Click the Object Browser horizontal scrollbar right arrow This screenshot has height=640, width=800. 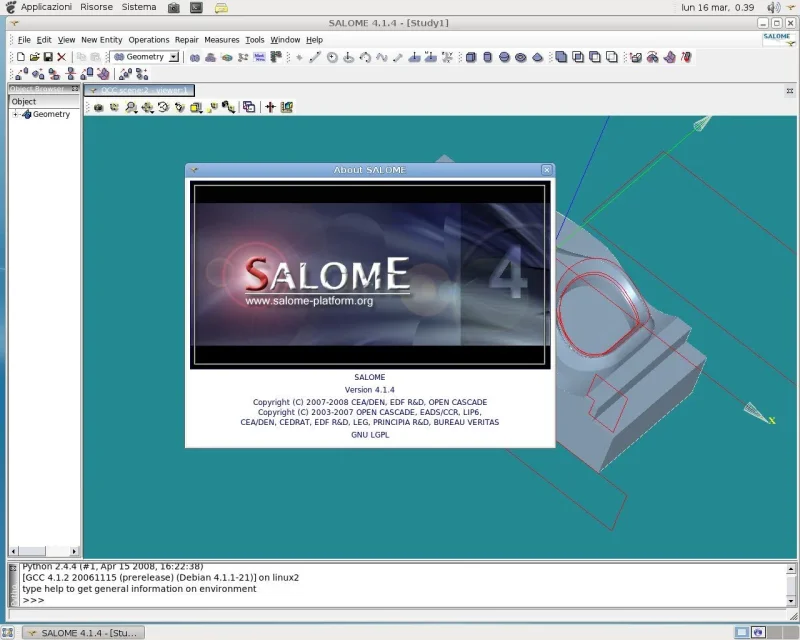pos(74,551)
